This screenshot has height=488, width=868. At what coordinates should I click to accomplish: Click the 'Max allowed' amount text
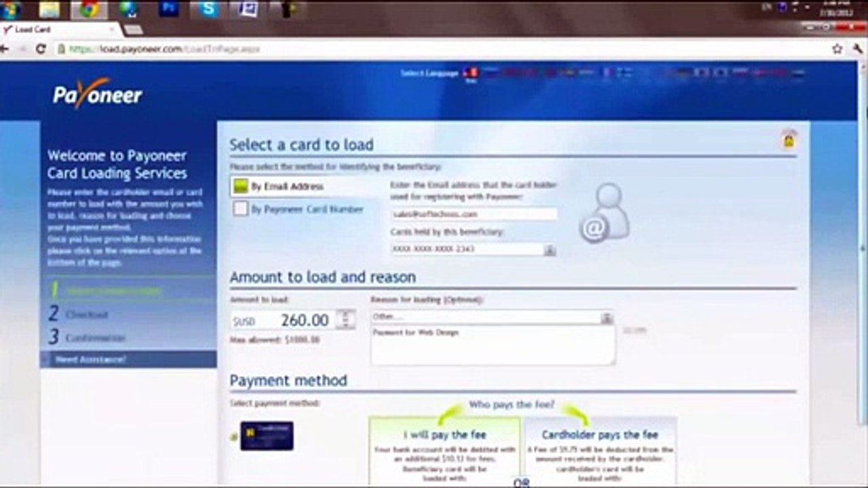click(275, 340)
